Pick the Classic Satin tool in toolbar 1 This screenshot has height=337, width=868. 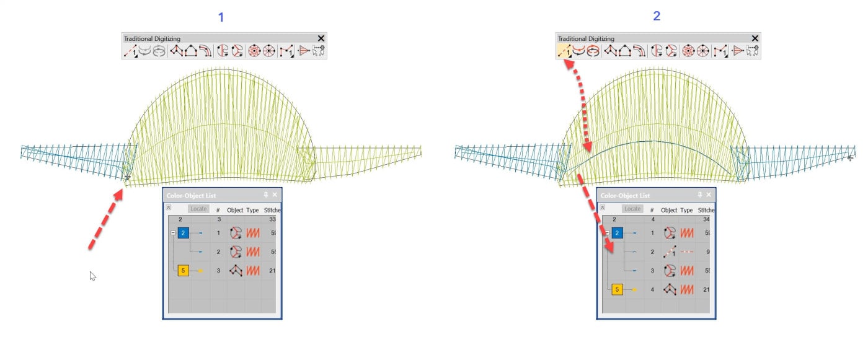pos(176,51)
